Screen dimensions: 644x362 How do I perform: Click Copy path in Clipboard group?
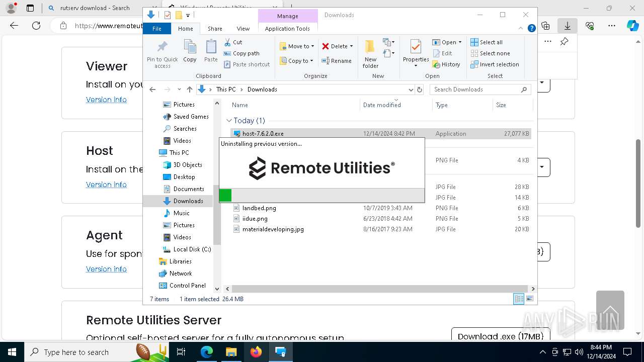tap(242, 53)
